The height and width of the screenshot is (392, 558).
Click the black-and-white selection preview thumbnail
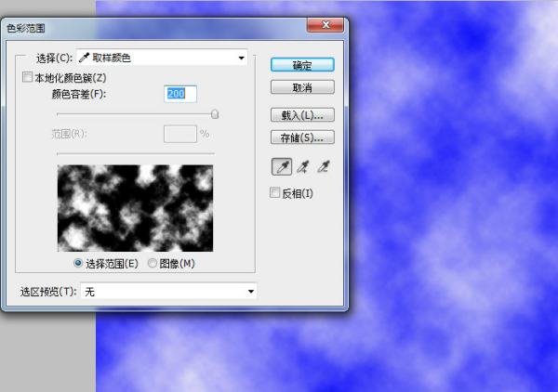(135, 208)
